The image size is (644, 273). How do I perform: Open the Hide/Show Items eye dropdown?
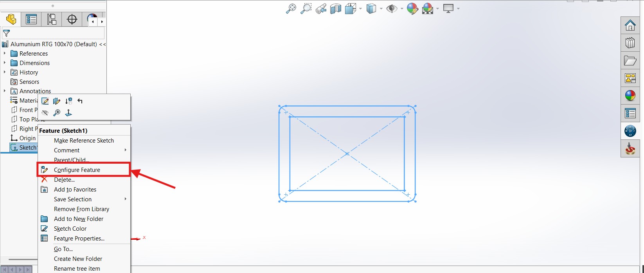pos(402,9)
